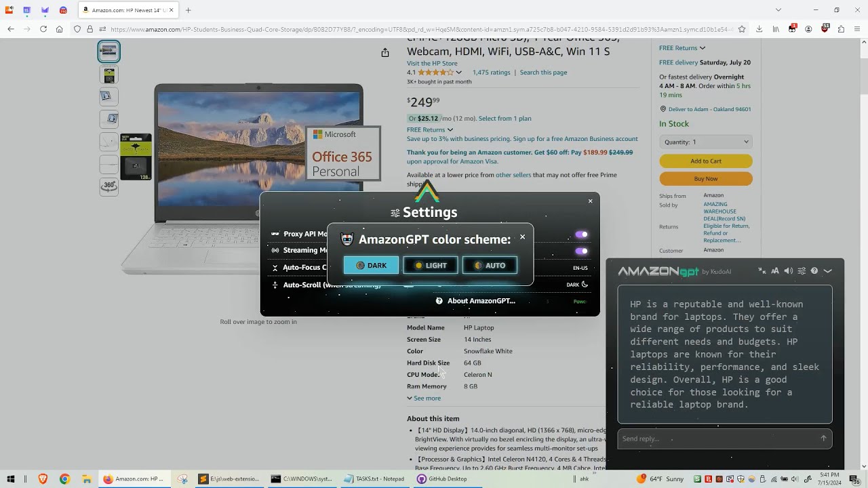Open the star rating dropdown arrow
This screenshot has height=488, width=868.
[459, 73]
